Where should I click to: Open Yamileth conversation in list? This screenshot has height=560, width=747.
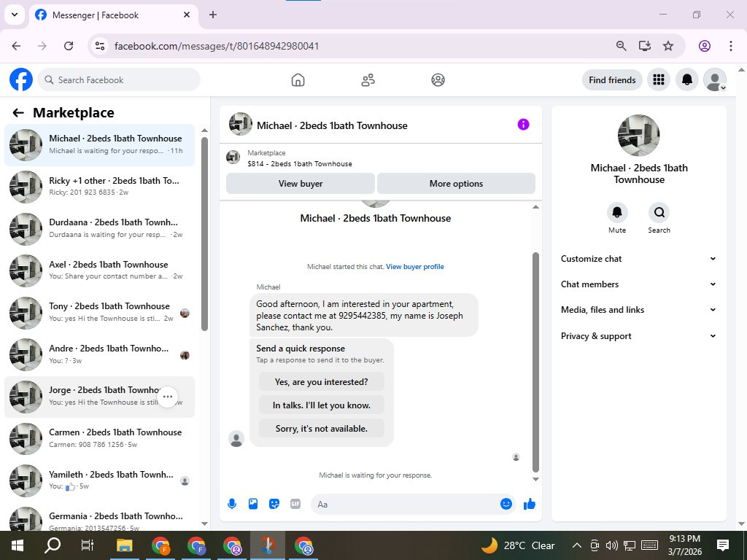coord(99,481)
